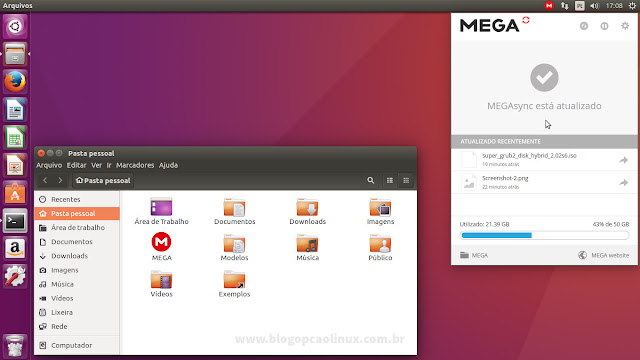Switch Files to list view
The width and height of the screenshot is (640, 360).
pos(390,180)
